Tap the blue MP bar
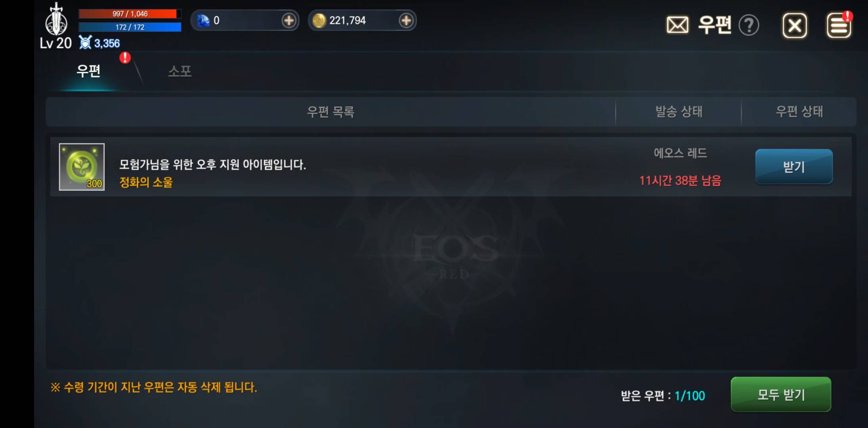Image resolution: width=868 pixels, height=428 pixels. click(130, 27)
